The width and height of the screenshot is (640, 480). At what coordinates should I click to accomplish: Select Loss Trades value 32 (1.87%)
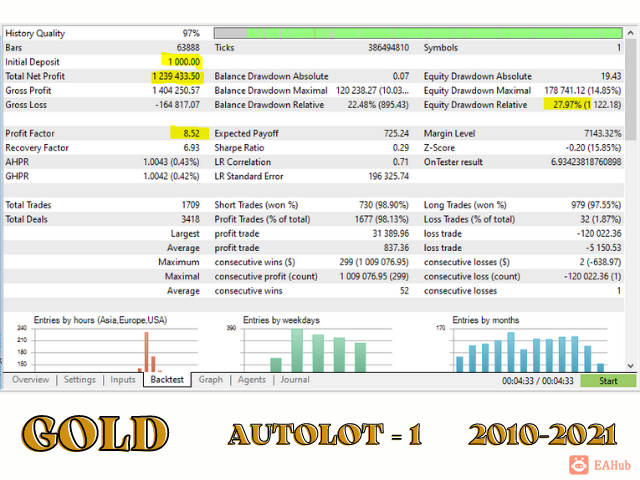601,219
